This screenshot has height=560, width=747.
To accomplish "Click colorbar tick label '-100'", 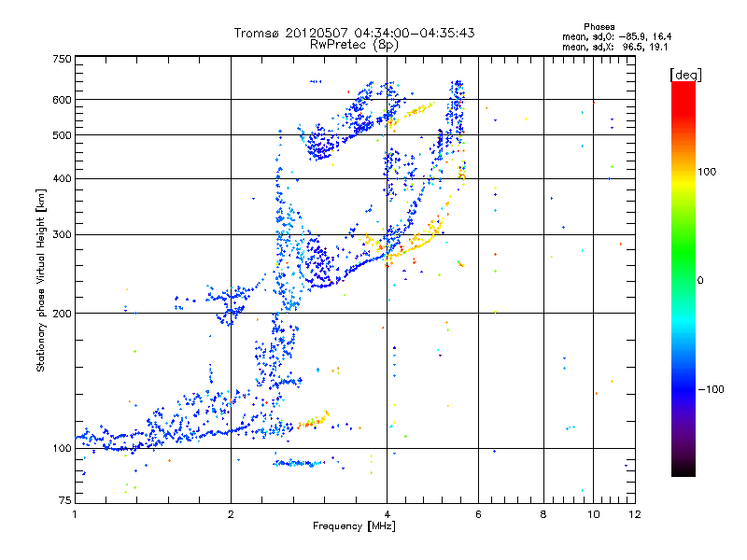I will [x=712, y=389].
